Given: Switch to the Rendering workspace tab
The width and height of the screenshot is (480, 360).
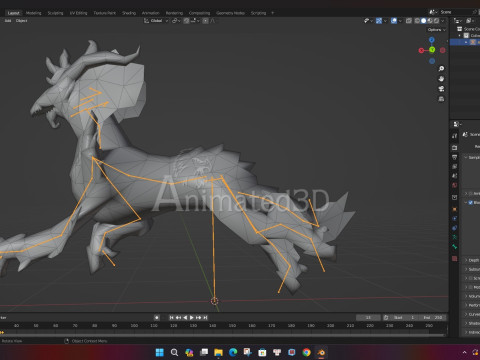Looking at the screenshot, I should tap(174, 13).
